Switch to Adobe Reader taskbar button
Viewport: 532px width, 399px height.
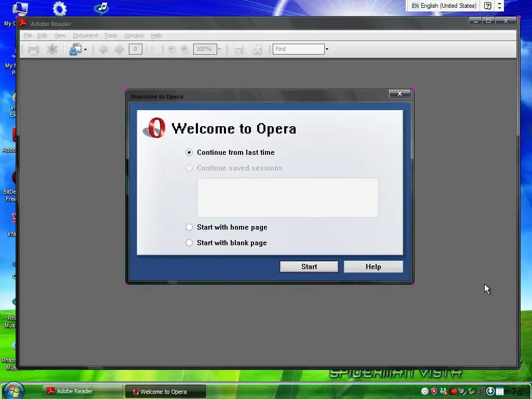(82, 391)
